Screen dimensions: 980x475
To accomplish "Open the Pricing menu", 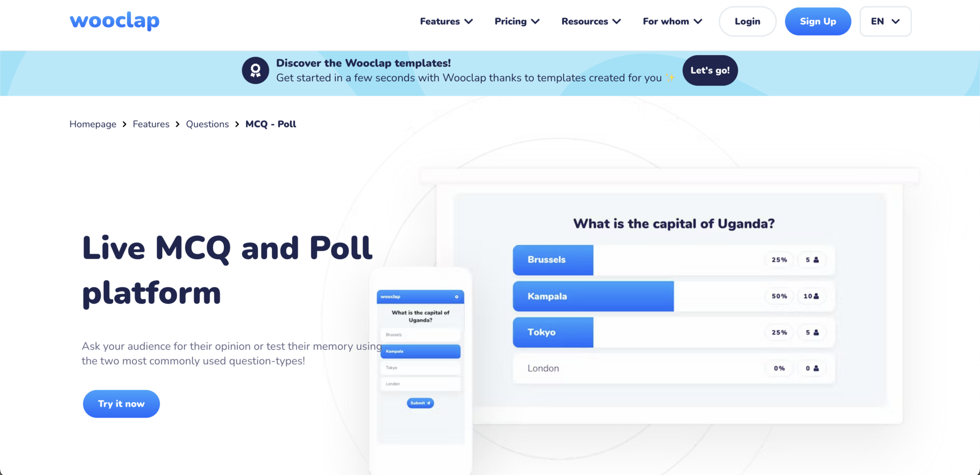I will (516, 21).
